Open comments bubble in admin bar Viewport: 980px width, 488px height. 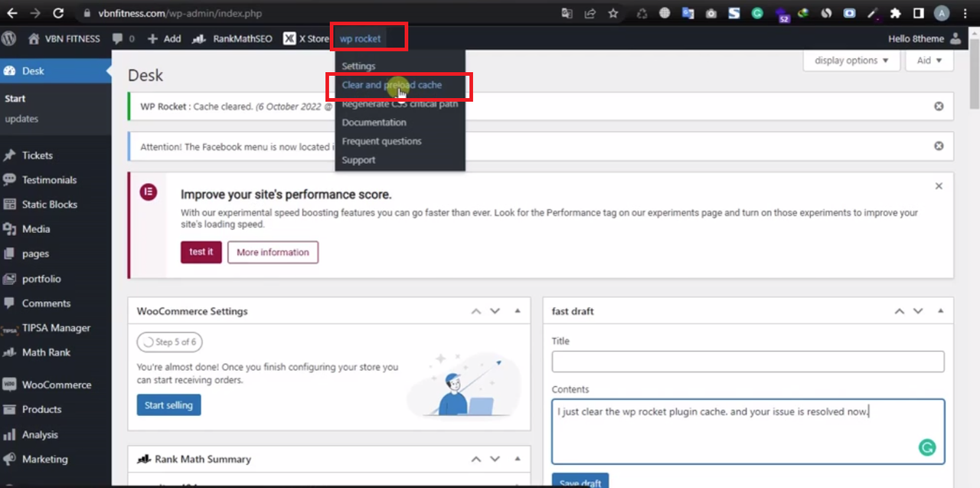click(123, 38)
